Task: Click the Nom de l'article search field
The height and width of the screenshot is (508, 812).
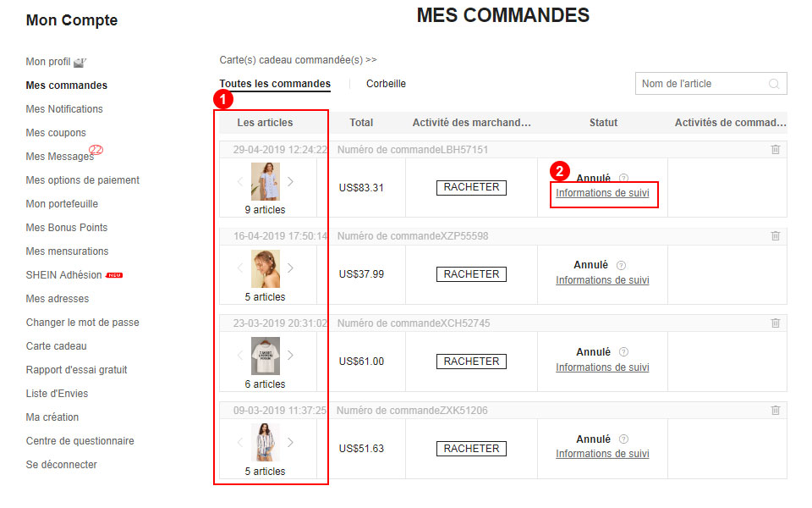Action: click(700, 84)
